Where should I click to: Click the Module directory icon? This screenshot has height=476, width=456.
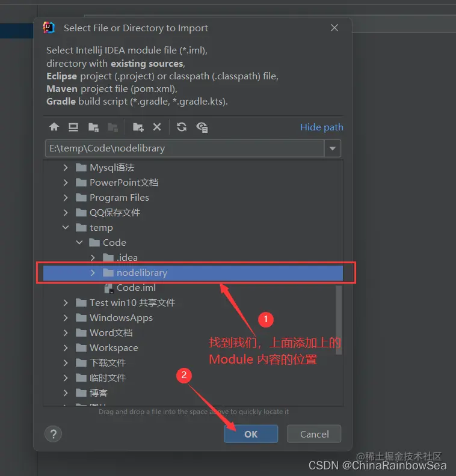[112, 127]
